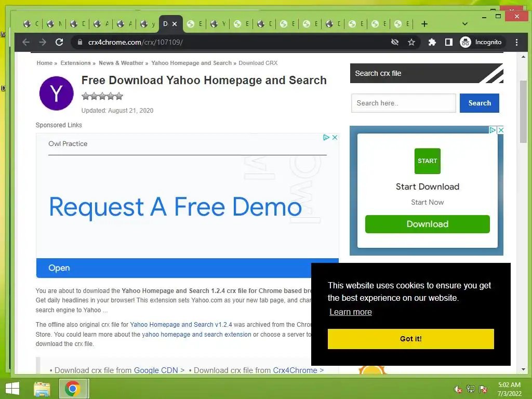Image resolution: width=532 pixels, height=399 pixels.
Task: Click the 'Owl Practice' ad title
Action: click(x=68, y=144)
